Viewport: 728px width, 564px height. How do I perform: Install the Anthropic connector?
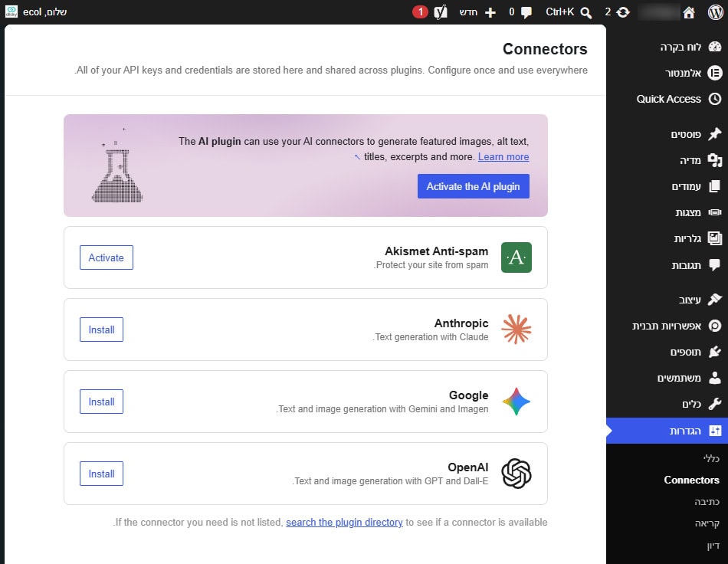pos(101,330)
